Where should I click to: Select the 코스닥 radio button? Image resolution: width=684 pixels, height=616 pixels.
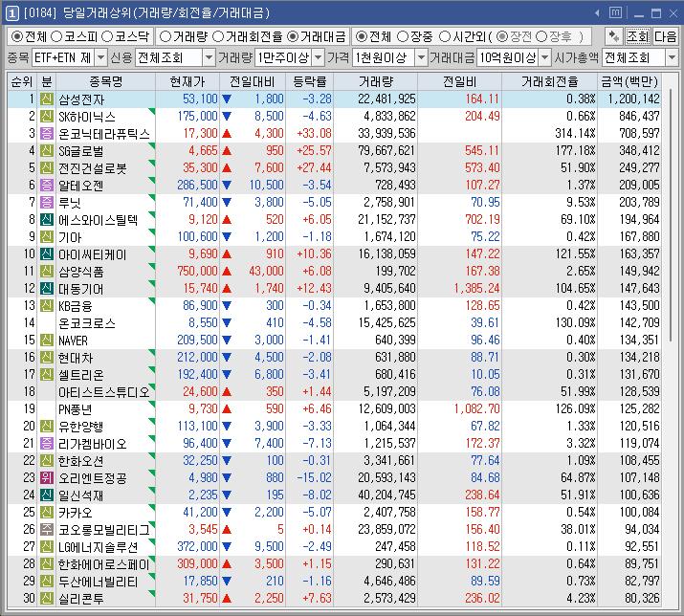[x=107, y=36]
